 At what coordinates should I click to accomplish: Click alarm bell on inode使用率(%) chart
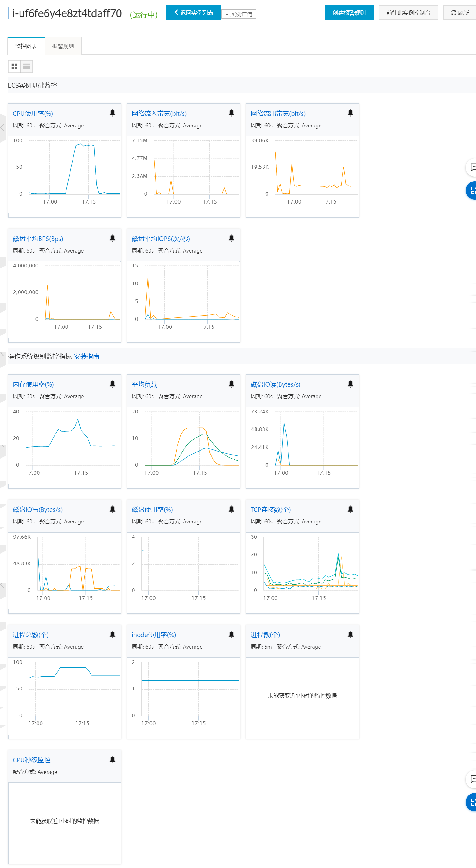[x=231, y=635]
